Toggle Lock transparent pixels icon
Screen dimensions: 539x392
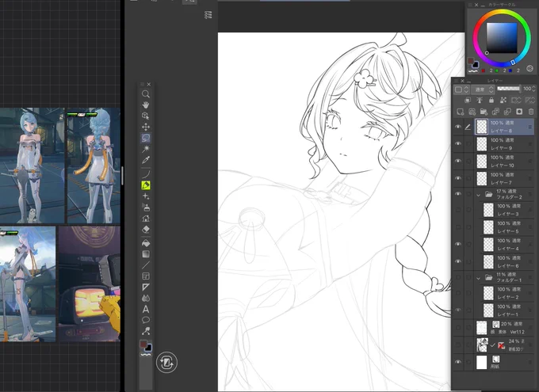pyautogui.click(x=503, y=100)
